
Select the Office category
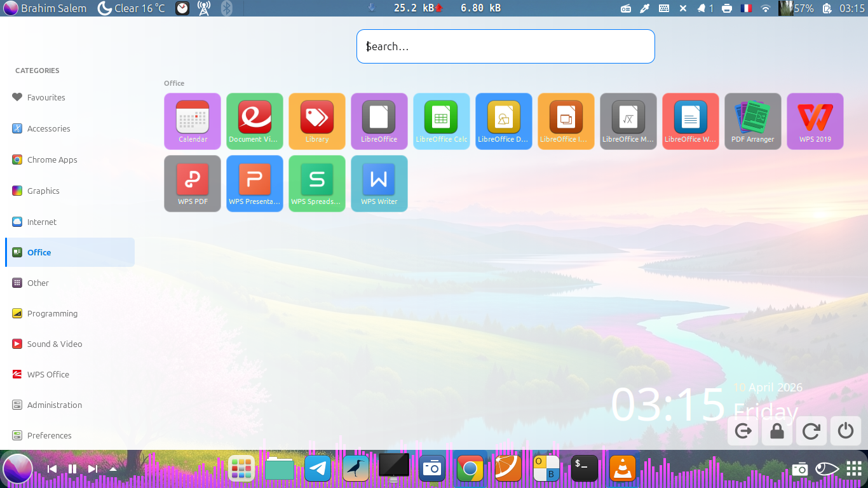(x=70, y=252)
